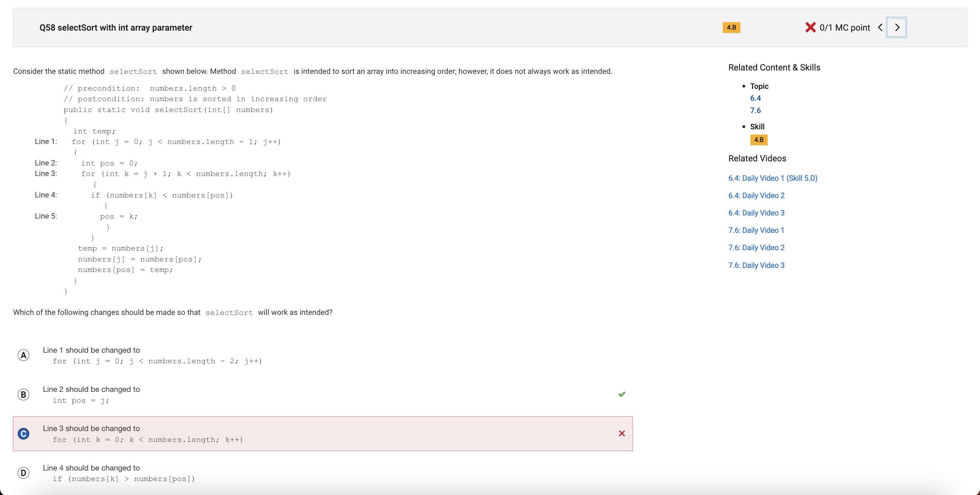Open Topic 7.6 link
Viewport: 980px width, 495px height.
point(755,110)
